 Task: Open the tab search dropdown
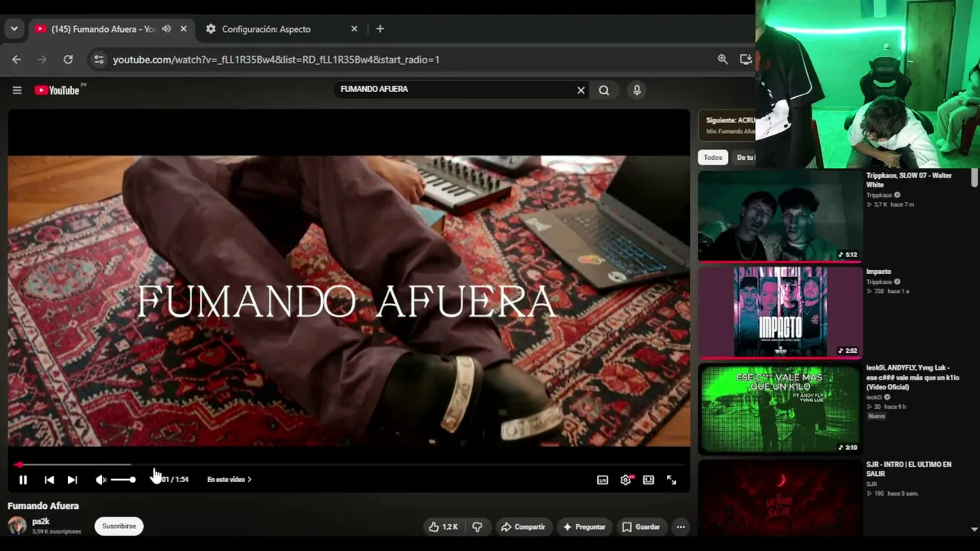tap(14, 29)
